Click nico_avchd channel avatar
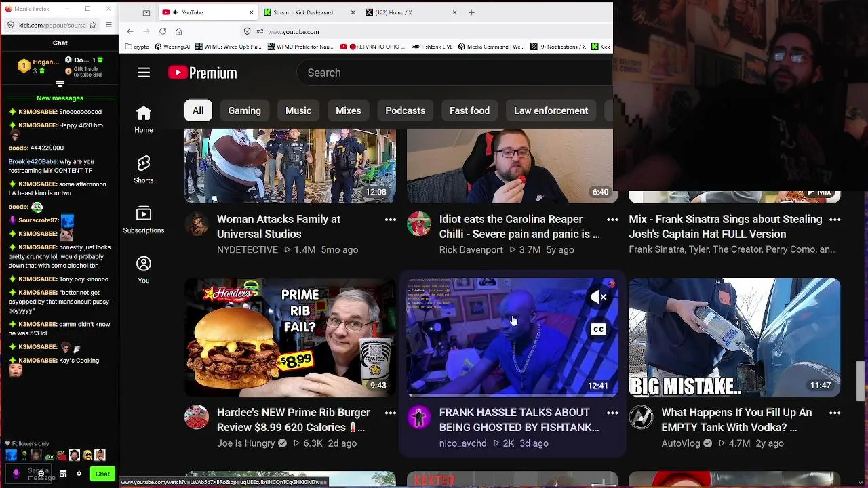The width and height of the screenshot is (868, 488). [x=419, y=417]
